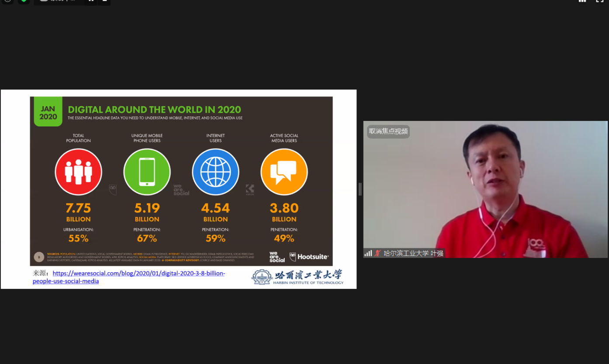Click the Hootsuite logo on the slide

point(309,257)
